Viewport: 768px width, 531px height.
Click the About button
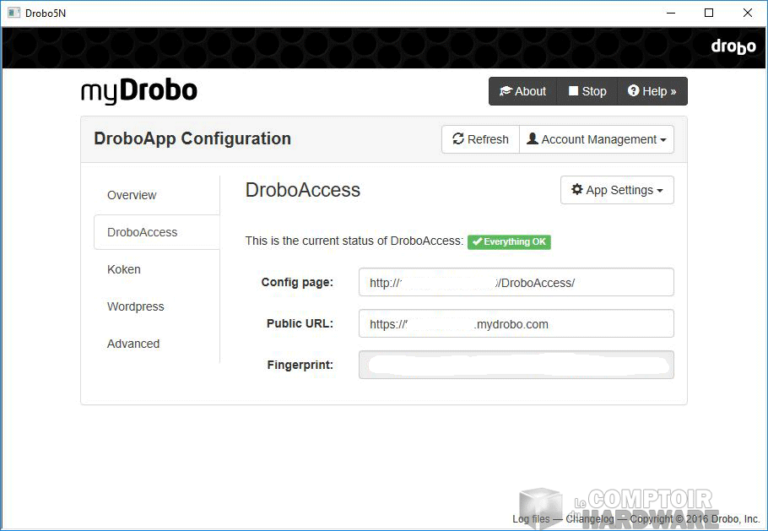pyautogui.click(x=522, y=91)
